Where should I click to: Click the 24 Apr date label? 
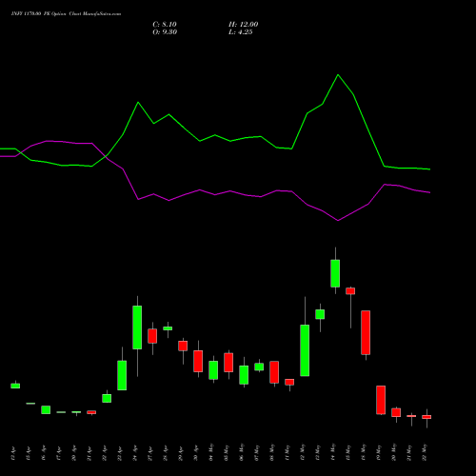coord(135,453)
